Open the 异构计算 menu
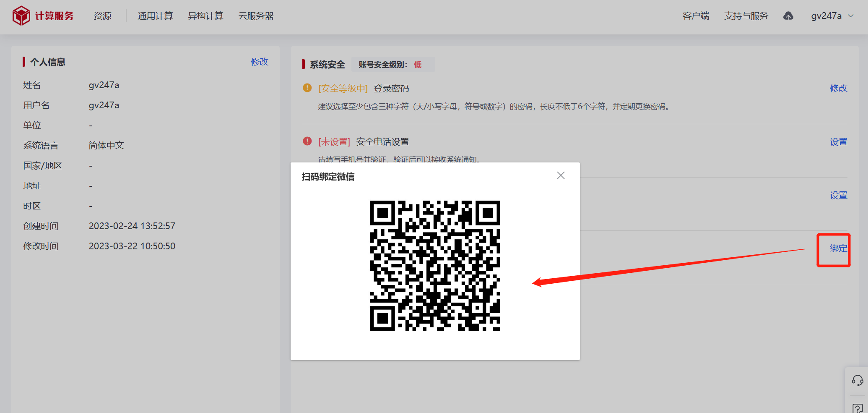 (205, 16)
